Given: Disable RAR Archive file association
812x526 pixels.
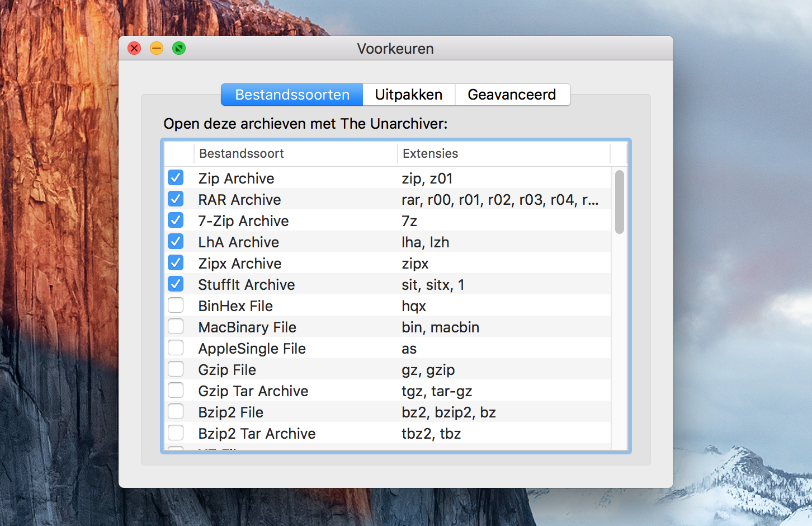Looking at the screenshot, I should (x=176, y=199).
